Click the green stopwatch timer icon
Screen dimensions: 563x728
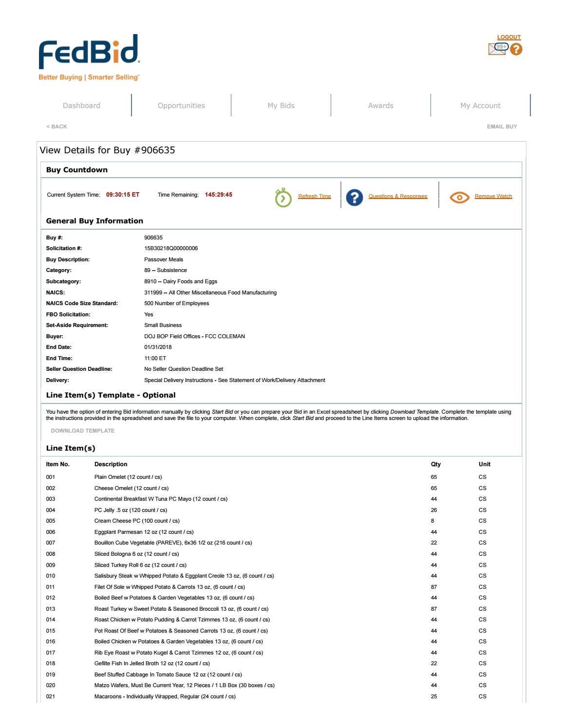click(282, 197)
